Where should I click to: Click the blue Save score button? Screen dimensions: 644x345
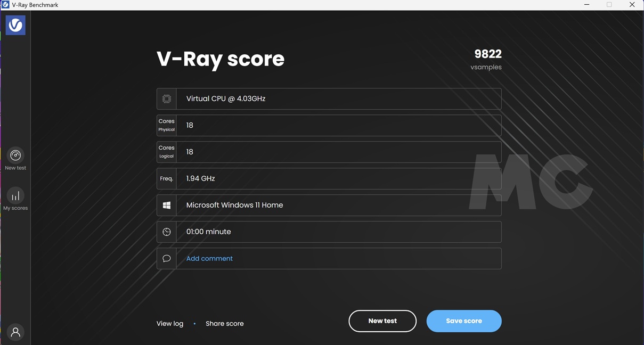click(464, 321)
